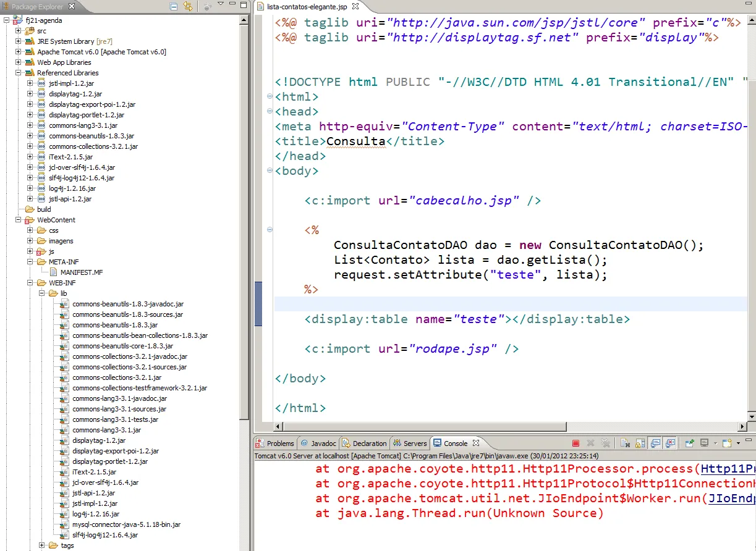756x551 pixels.
Task: Collapse the WebContent folder
Action: tap(19, 220)
